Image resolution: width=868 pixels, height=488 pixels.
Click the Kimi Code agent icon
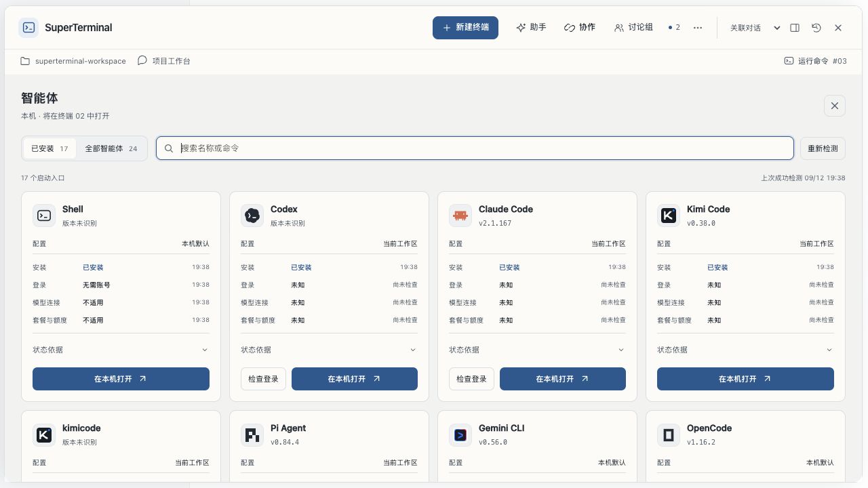(x=669, y=216)
